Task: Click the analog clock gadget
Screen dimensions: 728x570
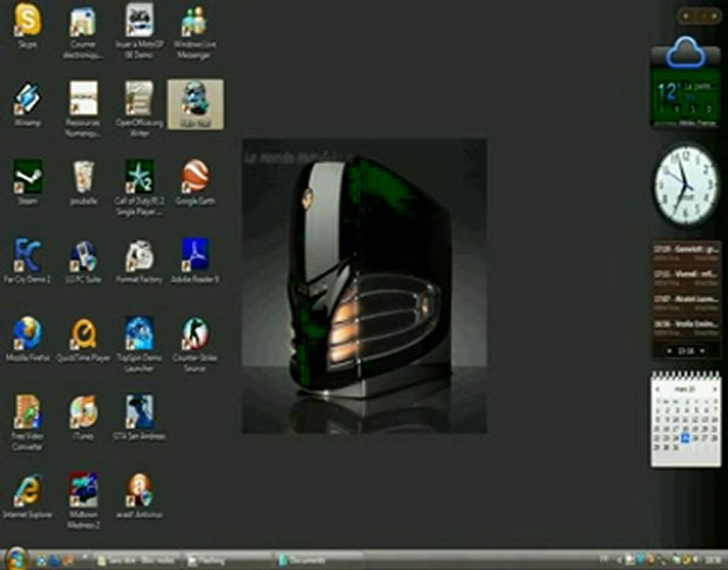Action: (686, 184)
